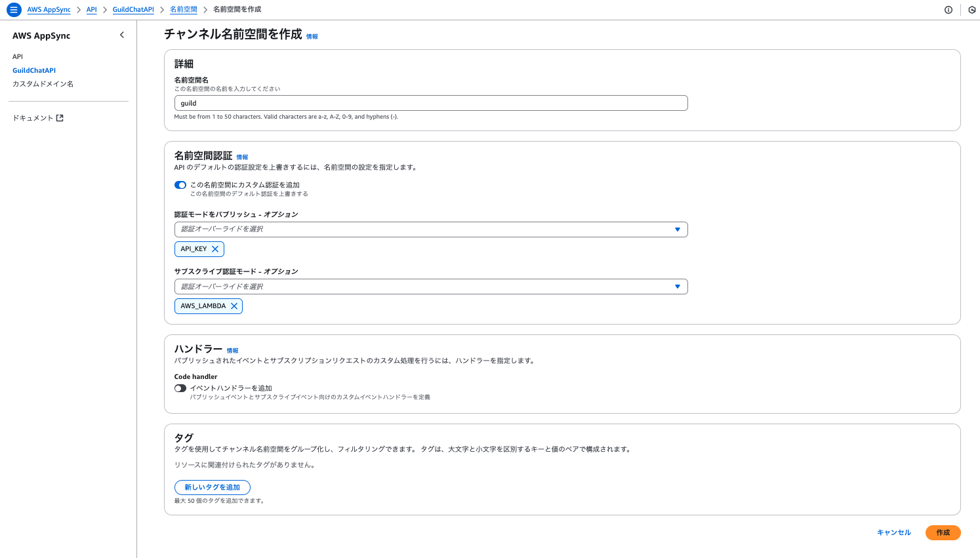Remove the AWS_LAMBDA token with X

pyautogui.click(x=234, y=306)
